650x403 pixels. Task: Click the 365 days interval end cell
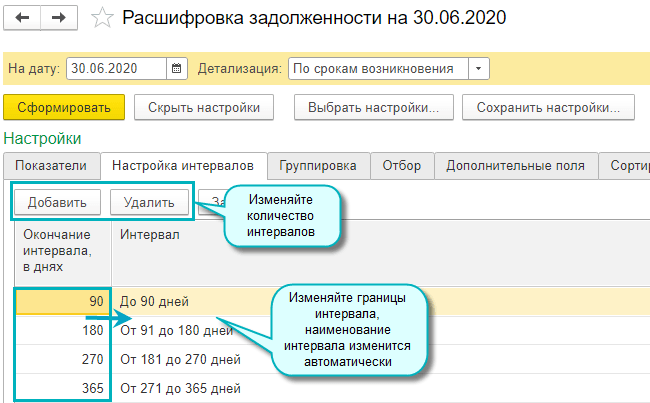pos(62,388)
